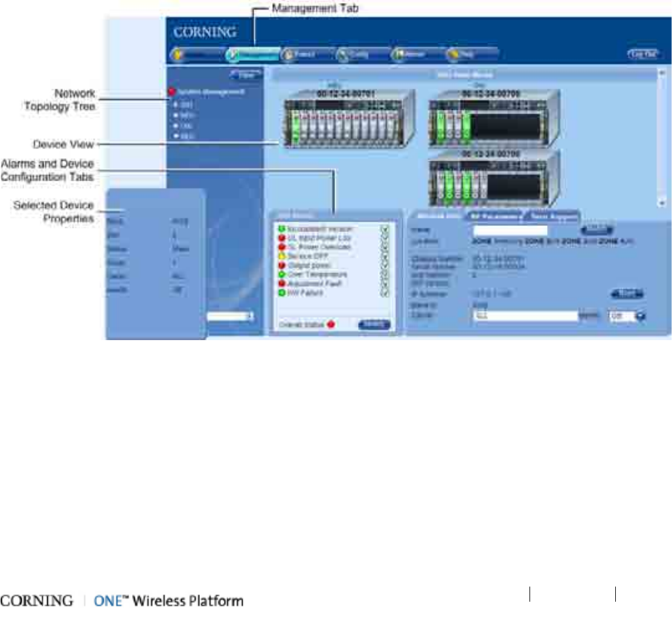
Task: Toggle the Output power alarm checkbox
Action: pos(385,266)
